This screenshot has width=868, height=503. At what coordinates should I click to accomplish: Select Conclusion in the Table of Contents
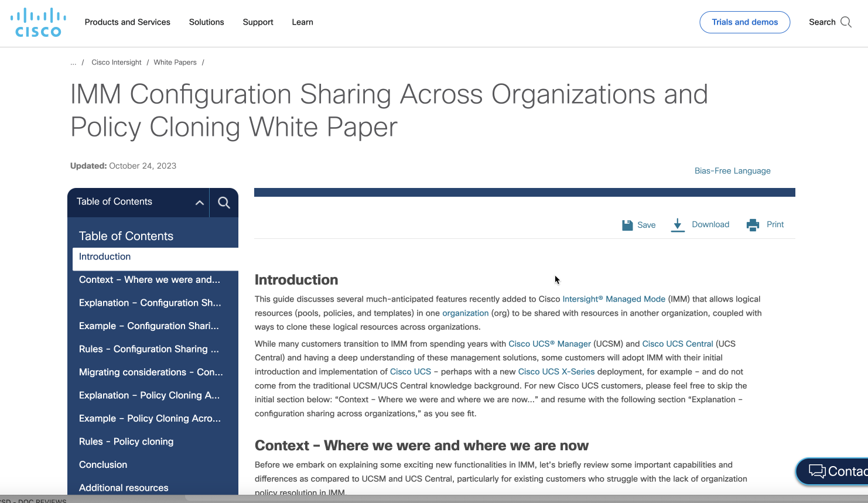(103, 464)
